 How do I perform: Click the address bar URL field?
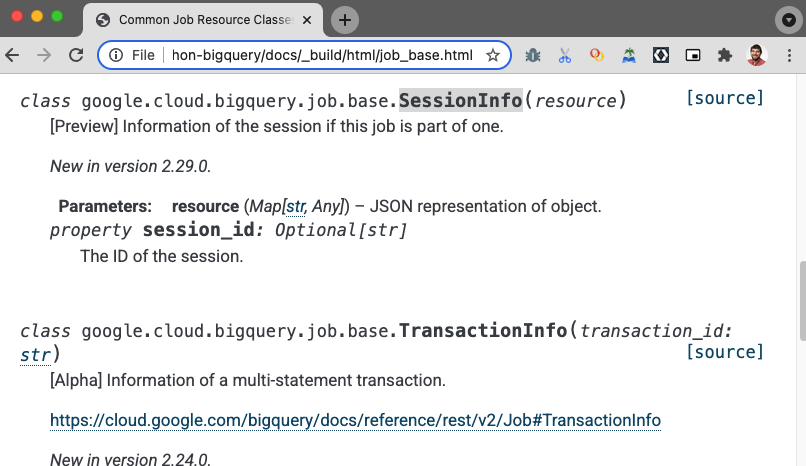(x=322, y=55)
